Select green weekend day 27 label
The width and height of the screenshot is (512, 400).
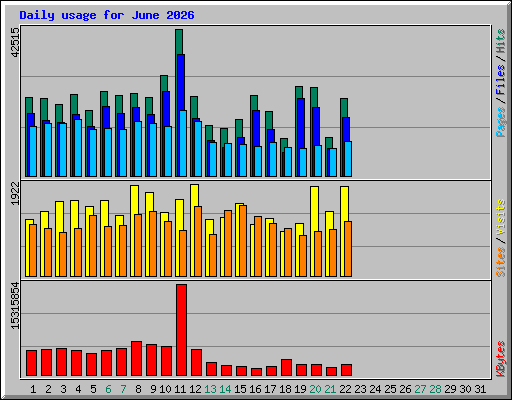point(420,389)
